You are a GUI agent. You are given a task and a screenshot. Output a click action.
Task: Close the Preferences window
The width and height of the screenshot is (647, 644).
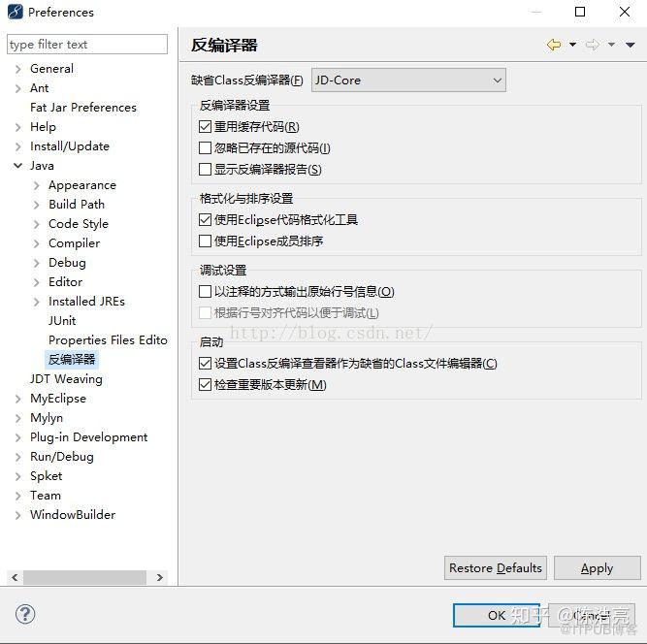point(625,12)
